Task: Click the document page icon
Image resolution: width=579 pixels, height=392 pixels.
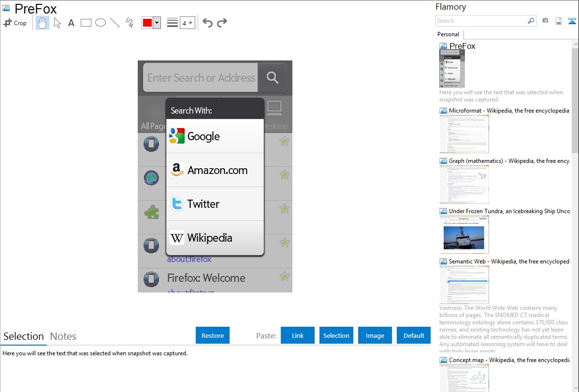Action: [559, 21]
